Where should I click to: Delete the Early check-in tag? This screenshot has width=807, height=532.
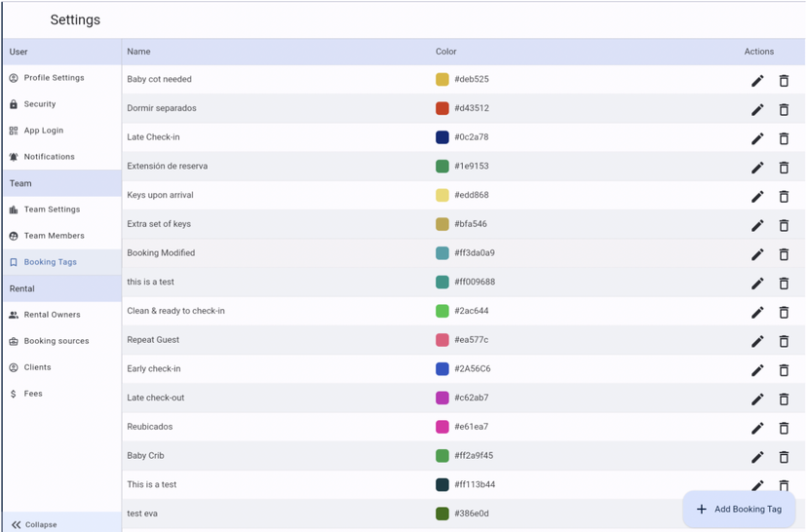point(784,370)
